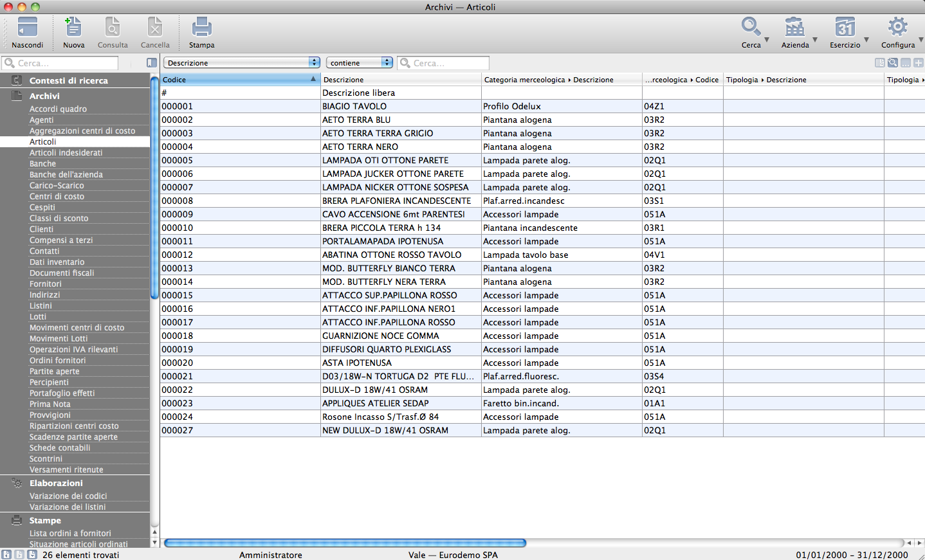Viewport: 925px width, 560px height.
Task: Select Clienti in the Archivi sidebar
Action: pyautogui.click(x=42, y=230)
